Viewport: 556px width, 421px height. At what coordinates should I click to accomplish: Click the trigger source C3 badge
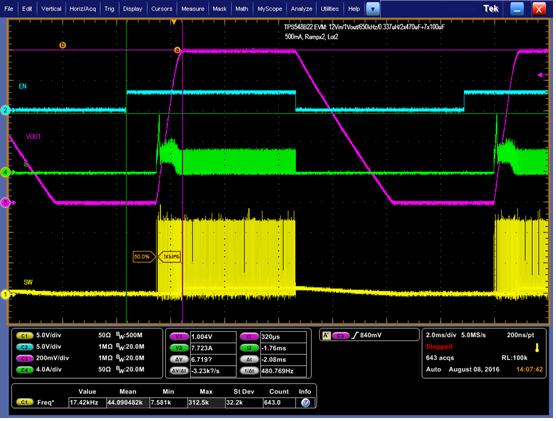click(x=340, y=336)
